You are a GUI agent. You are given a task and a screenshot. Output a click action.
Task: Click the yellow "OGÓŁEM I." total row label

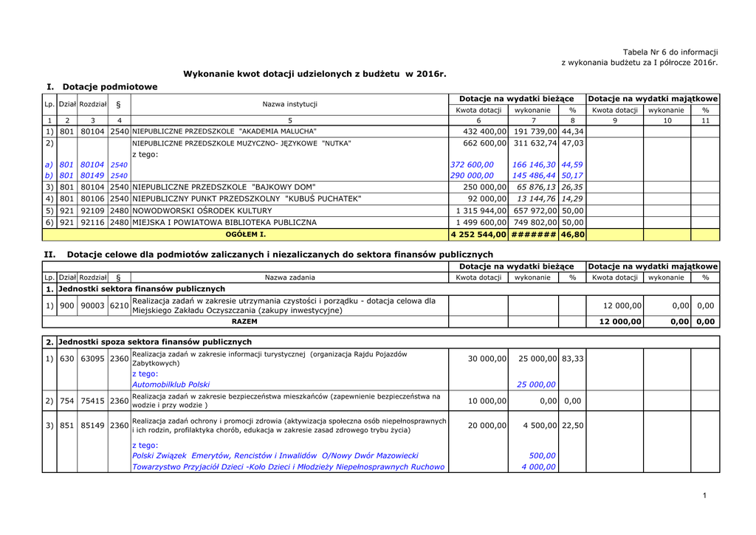(245, 234)
